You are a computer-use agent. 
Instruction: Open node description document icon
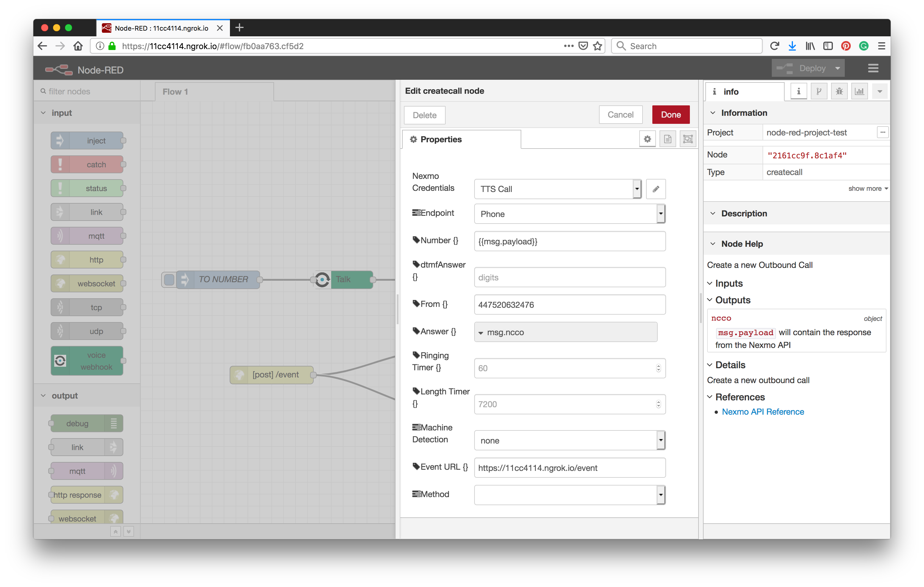(x=668, y=139)
